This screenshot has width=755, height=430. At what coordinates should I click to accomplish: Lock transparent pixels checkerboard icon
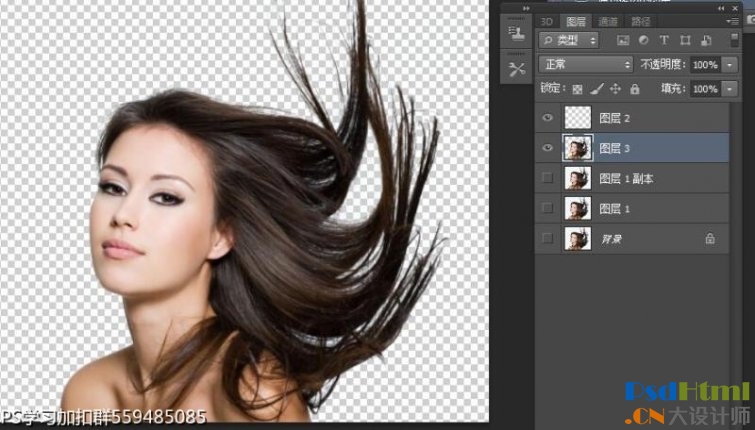[577, 89]
